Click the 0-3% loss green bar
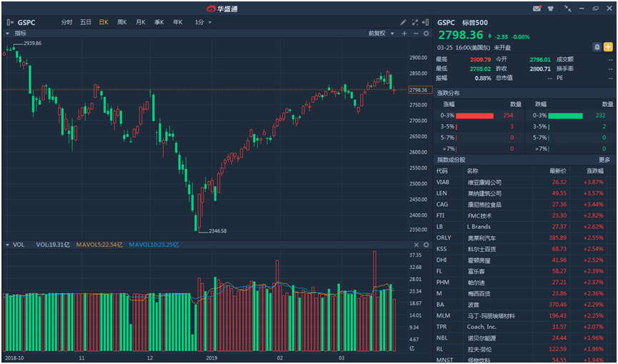Screen dimensions: 618x364 pyautogui.click(x=565, y=116)
